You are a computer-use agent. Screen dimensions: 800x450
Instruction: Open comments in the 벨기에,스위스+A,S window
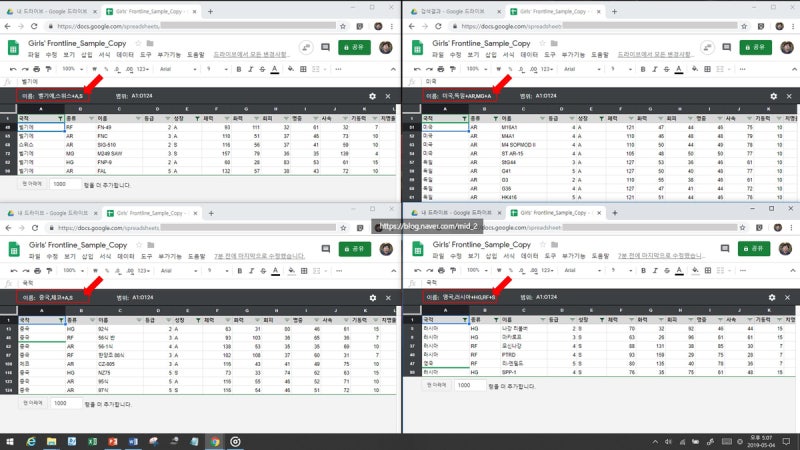pyautogui.click(x=325, y=47)
